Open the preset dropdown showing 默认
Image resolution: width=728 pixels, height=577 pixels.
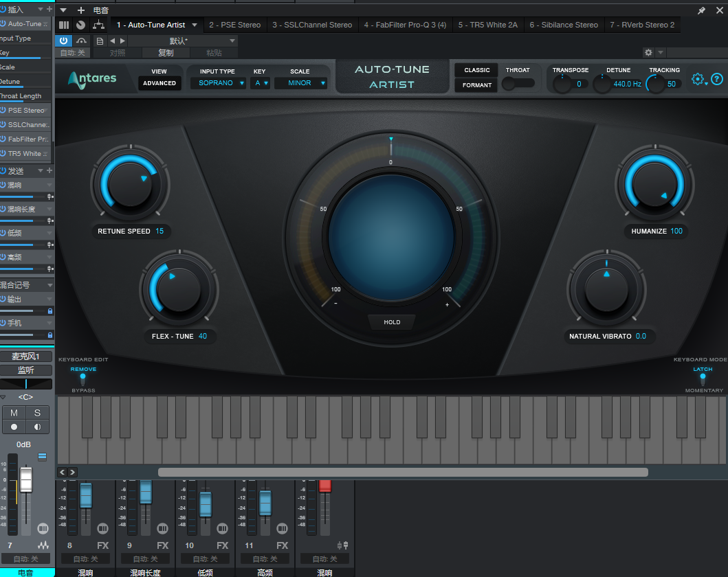(x=182, y=41)
